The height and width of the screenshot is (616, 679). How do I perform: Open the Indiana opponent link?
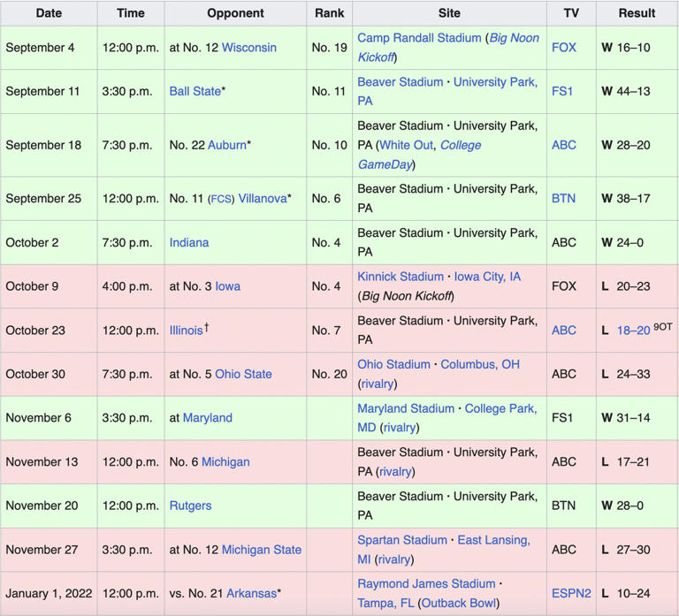pos(188,242)
